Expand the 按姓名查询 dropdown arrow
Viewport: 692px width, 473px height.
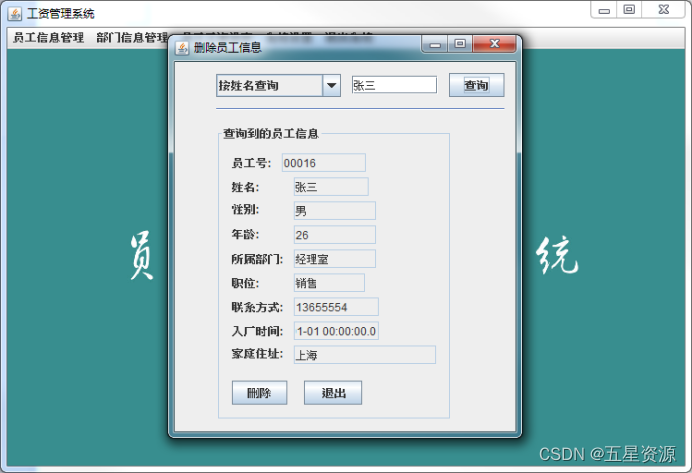(x=331, y=86)
